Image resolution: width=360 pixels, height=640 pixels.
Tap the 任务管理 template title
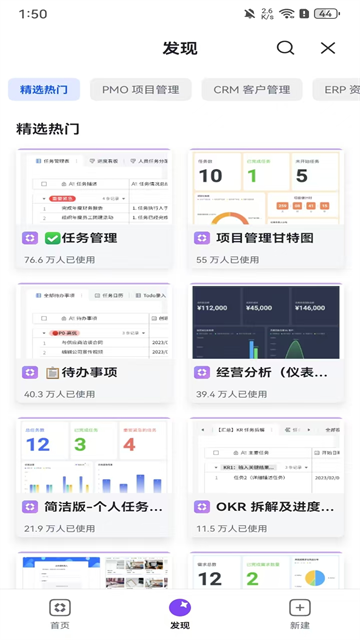89,238
